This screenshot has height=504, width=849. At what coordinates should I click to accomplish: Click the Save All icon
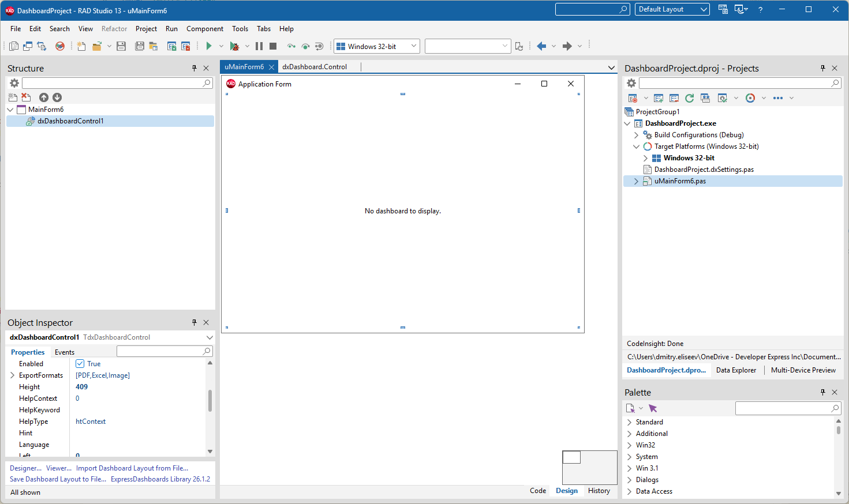(139, 46)
